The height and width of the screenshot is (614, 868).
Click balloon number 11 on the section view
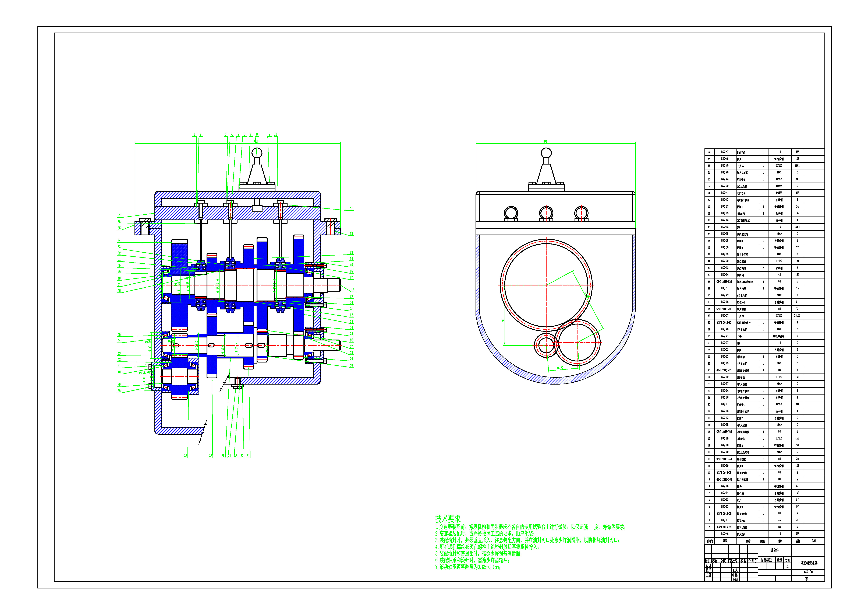click(x=351, y=208)
